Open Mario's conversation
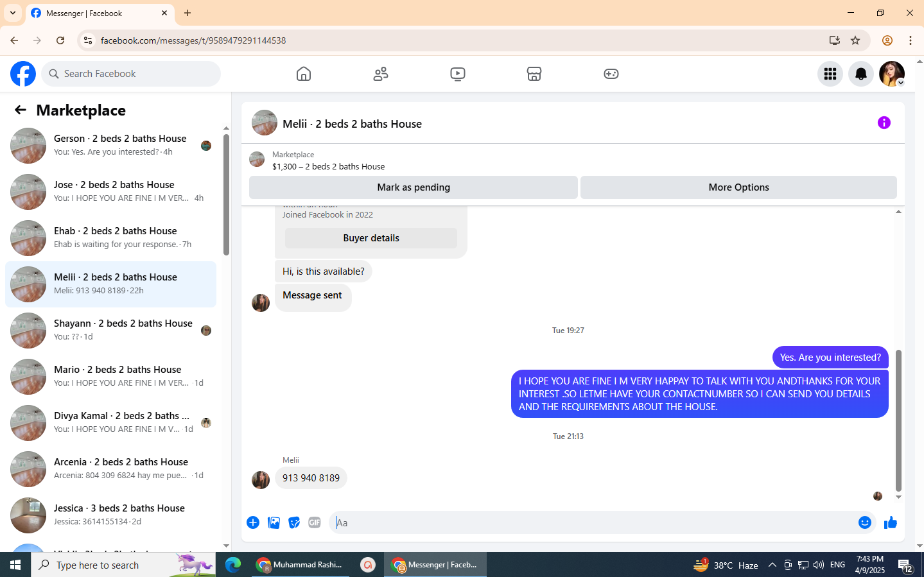The image size is (924, 577). (110, 377)
